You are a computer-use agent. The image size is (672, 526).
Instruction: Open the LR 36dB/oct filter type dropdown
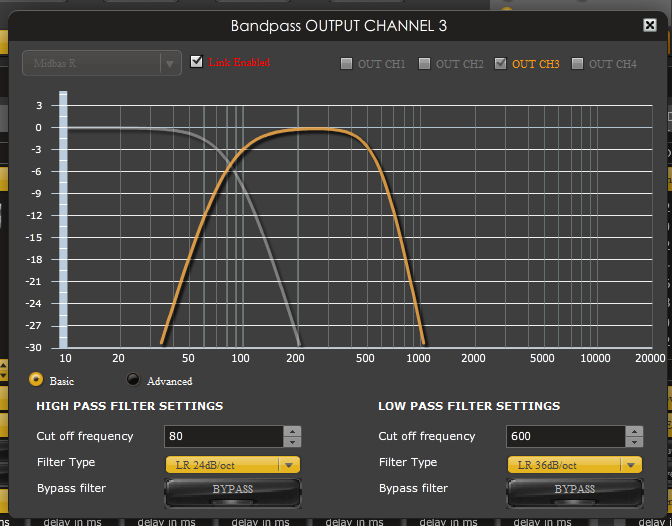[575, 465]
